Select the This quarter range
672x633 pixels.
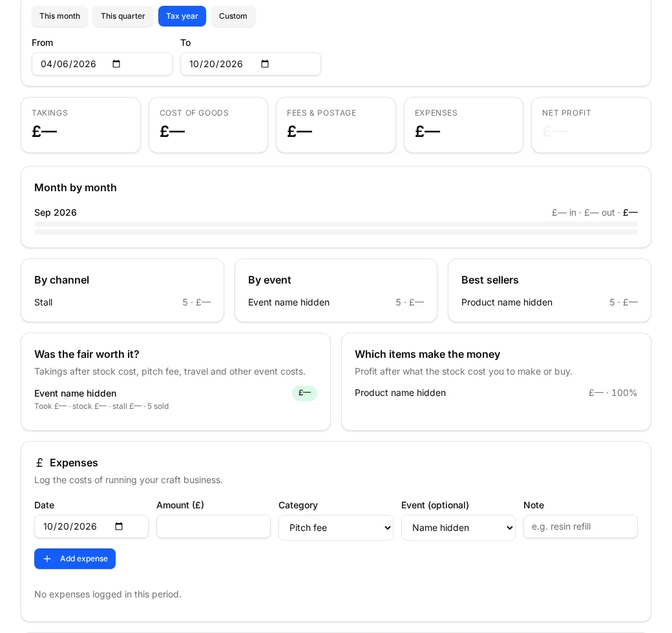click(123, 16)
